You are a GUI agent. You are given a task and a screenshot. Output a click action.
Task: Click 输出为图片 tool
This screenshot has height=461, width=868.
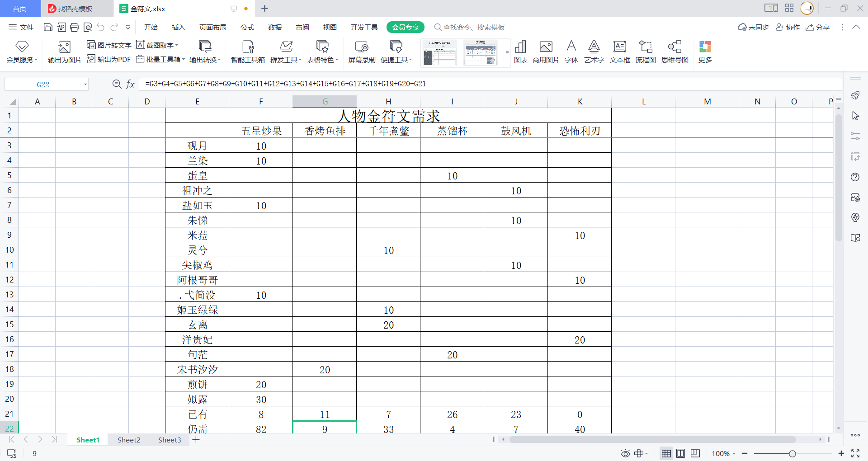(65, 51)
